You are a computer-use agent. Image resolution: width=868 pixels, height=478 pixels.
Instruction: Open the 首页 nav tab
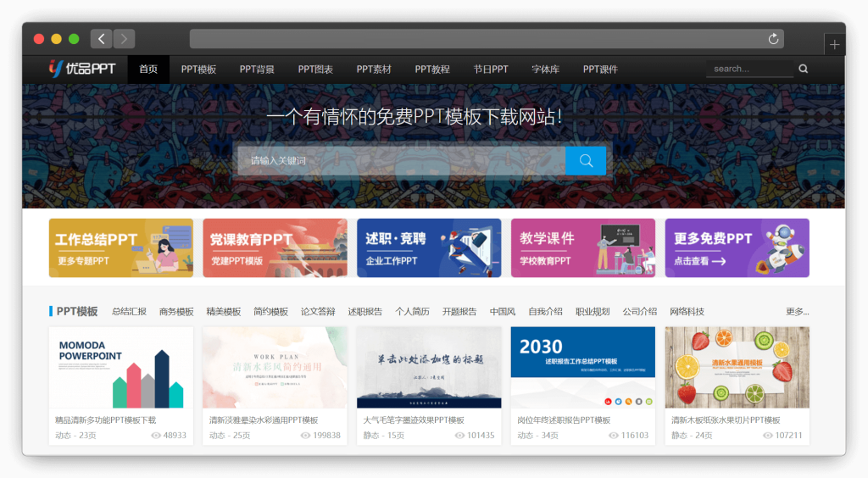tap(148, 69)
